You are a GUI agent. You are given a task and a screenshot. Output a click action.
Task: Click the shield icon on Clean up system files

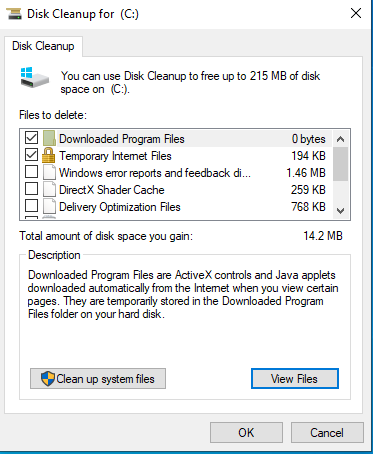(48, 379)
